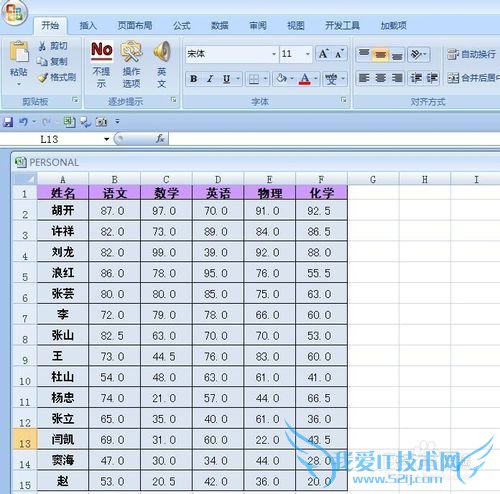Open the 数据 tab
Viewport: 500px width, 494px height.
pyautogui.click(x=220, y=26)
